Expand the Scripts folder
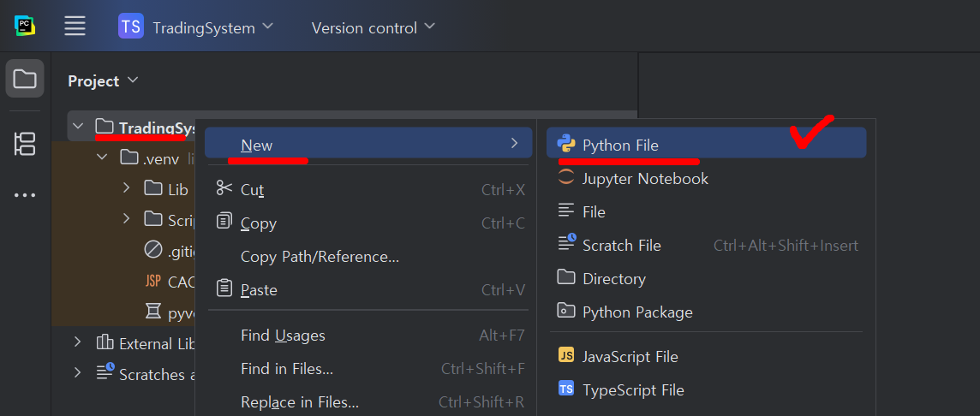The width and height of the screenshot is (980, 416). tap(126, 218)
